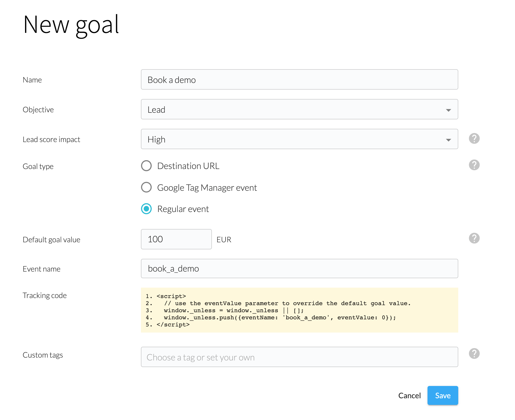Click the Event name input field

(299, 268)
